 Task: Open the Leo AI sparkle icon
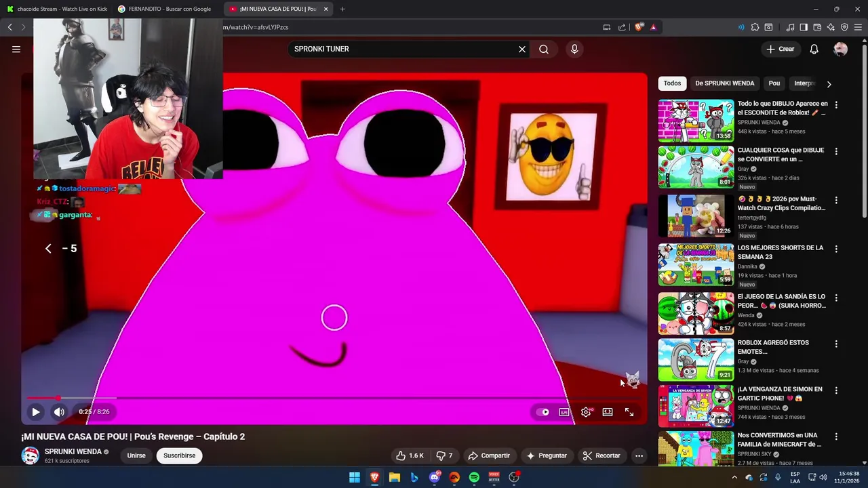tap(831, 27)
